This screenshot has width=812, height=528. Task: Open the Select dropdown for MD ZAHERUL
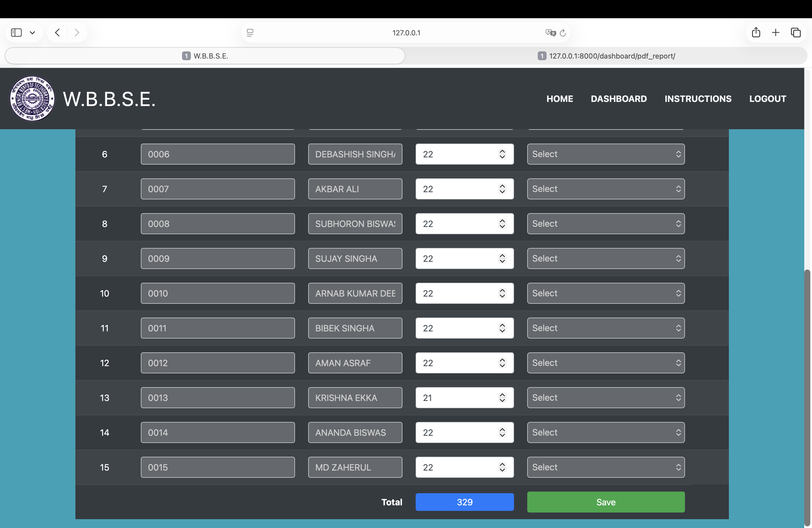click(606, 467)
